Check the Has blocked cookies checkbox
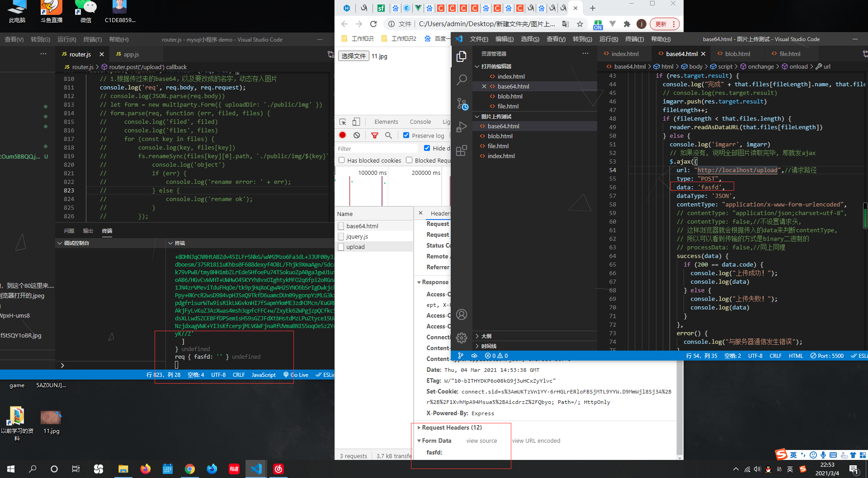The height and width of the screenshot is (478, 868). pyautogui.click(x=342, y=160)
